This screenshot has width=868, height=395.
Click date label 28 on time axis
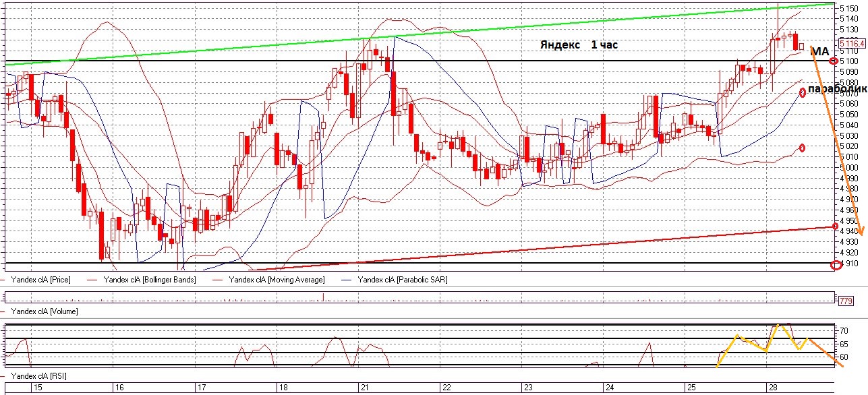(773, 388)
